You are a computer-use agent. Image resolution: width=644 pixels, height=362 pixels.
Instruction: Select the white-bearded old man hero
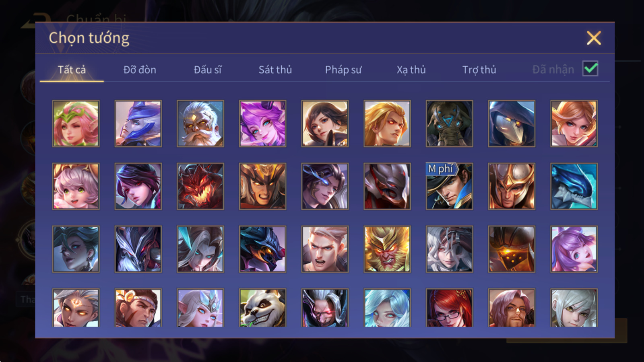[200, 123]
